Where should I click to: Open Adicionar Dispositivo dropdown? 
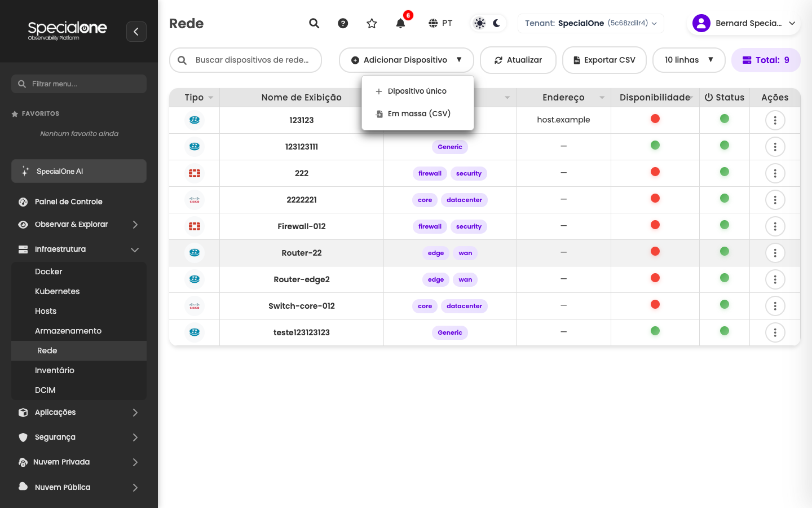(x=406, y=60)
